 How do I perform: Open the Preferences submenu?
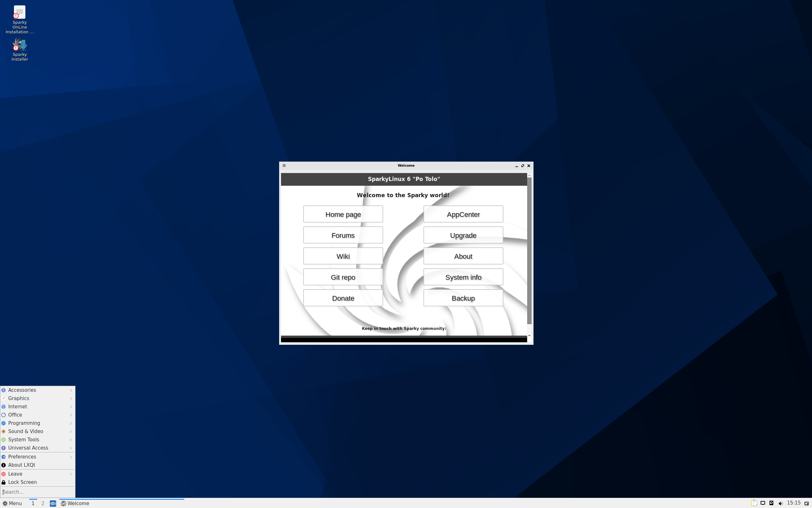coord(37,457)
